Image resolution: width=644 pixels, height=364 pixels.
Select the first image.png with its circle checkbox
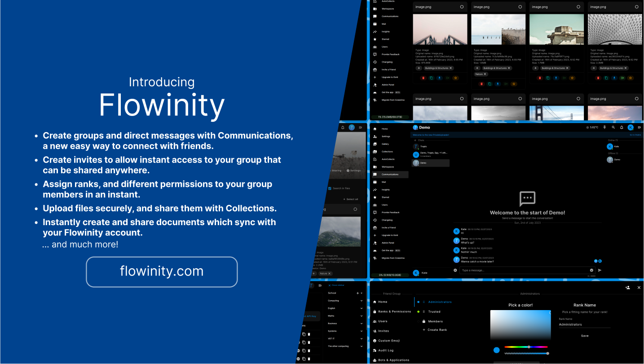[x=462, y=7]
